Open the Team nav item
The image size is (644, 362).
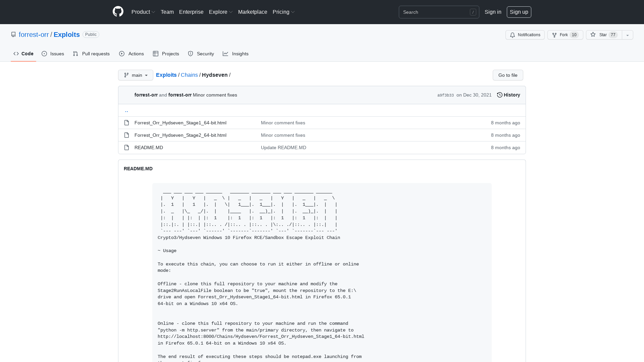tap(167, 12)
